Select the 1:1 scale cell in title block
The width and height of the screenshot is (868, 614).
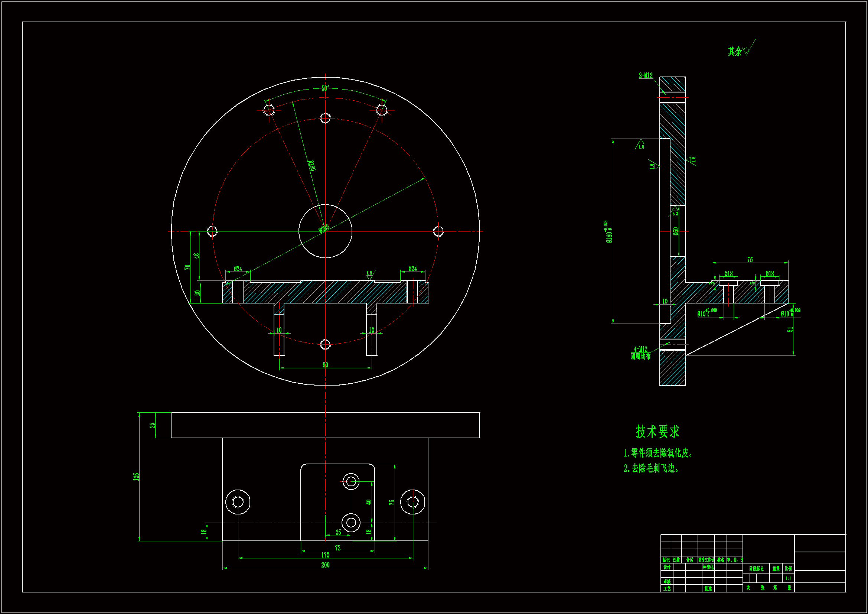788,578
